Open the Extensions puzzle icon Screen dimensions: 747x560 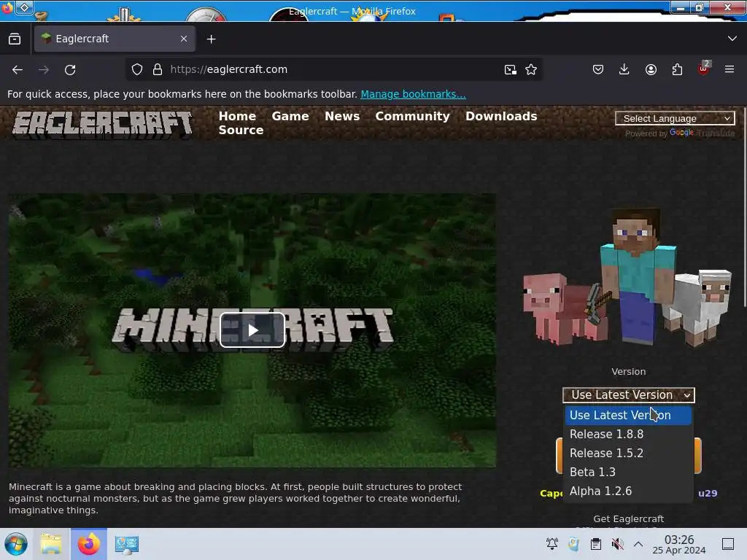pos(677,69)
